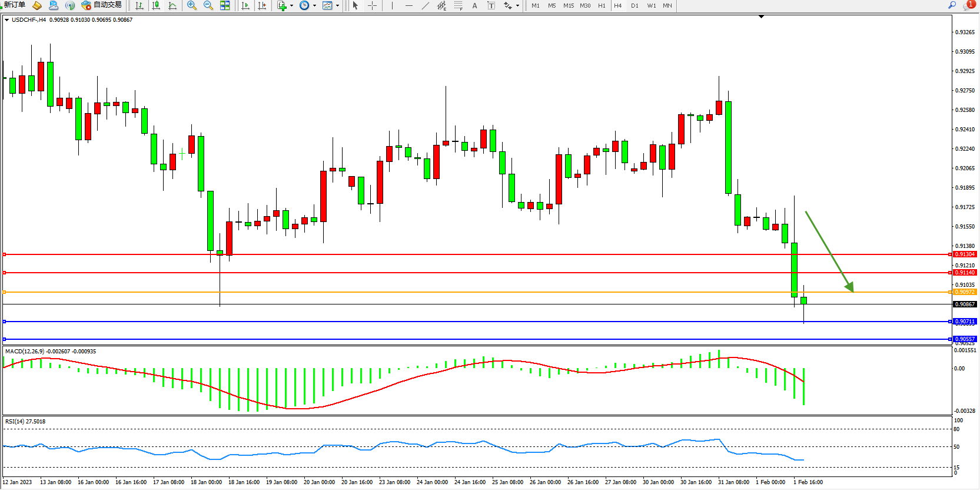Image resolution: width=980 pixels, height=490 pixels.
Task: Open the search magnifier icon
Action: 952,5
